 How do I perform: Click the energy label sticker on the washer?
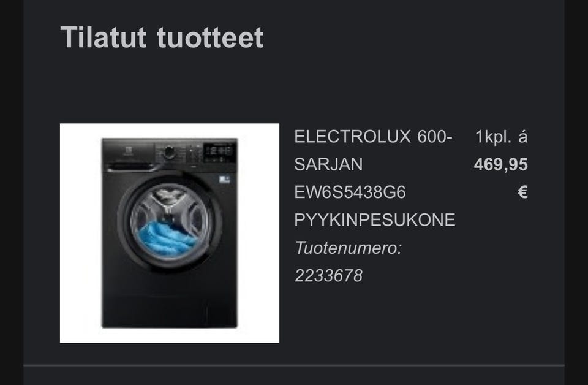(224, 180)
